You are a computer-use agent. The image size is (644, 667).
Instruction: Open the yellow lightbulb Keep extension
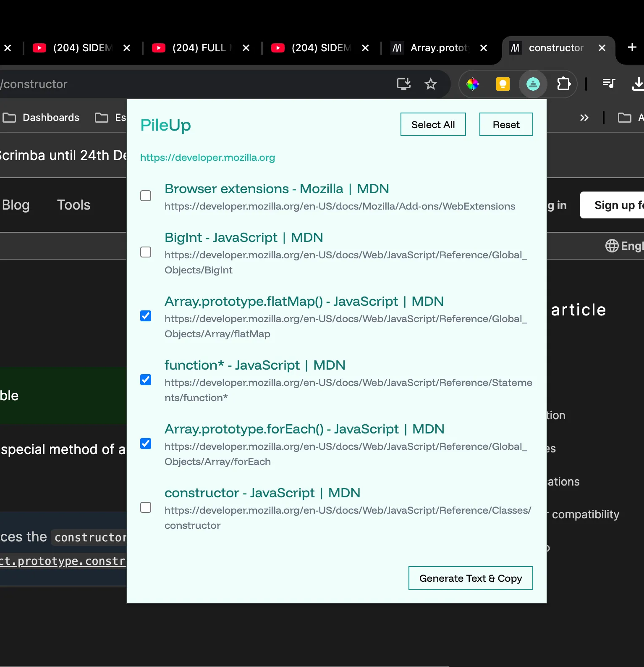(503, 84)
